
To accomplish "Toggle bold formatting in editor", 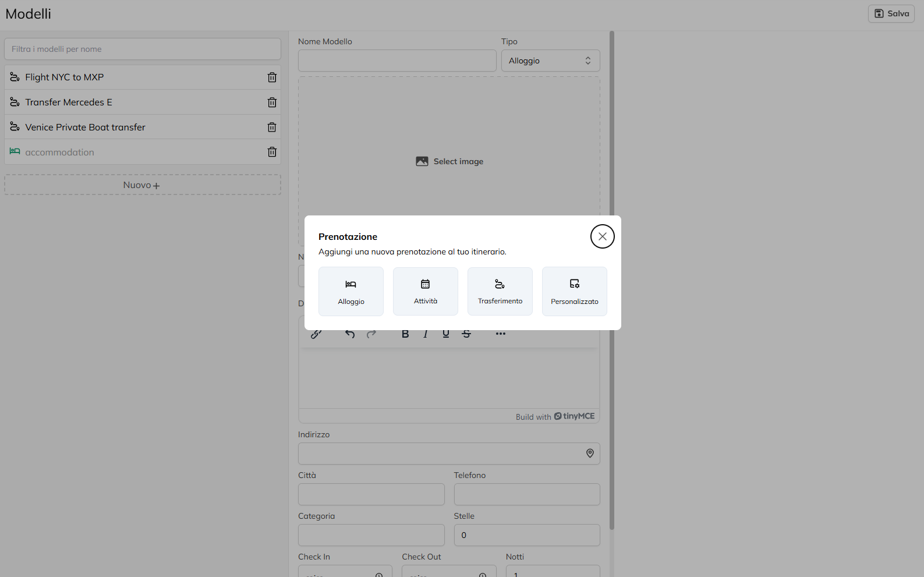I will tap(405, 334).
